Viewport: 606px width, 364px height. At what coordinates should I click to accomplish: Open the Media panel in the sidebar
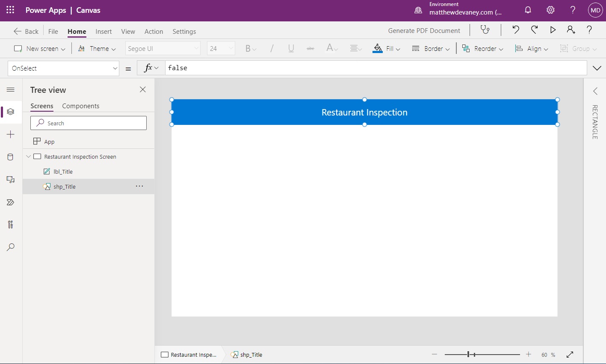(10, 180)
